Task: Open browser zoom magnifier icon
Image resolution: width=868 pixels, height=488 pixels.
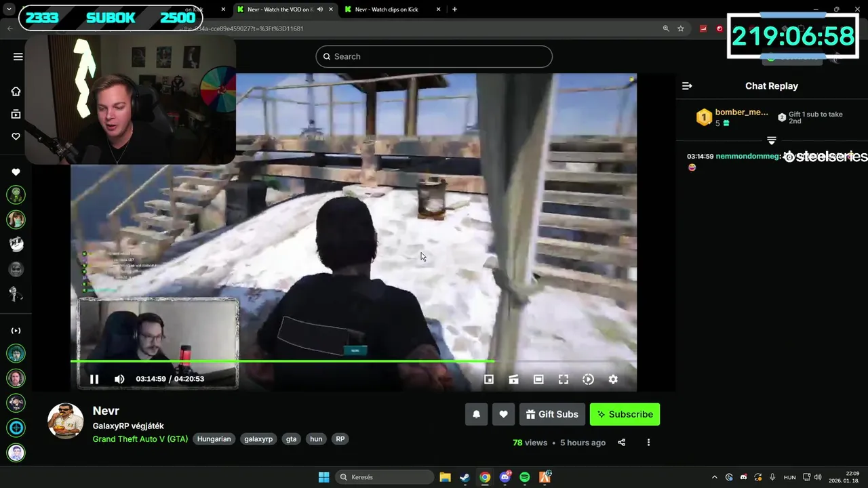Action: click(666, 28)
